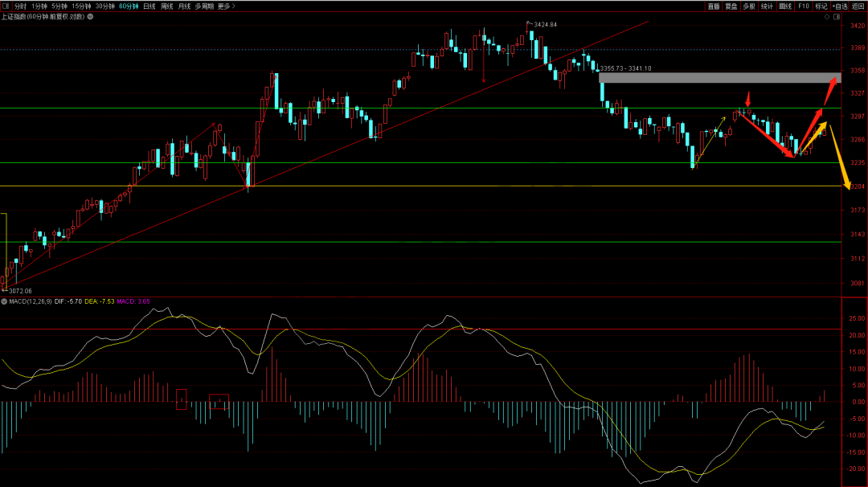The width and height of the screenshot is (868, 487).
Task: Open the 多周期 multi-period view
Action: point(204,6)
